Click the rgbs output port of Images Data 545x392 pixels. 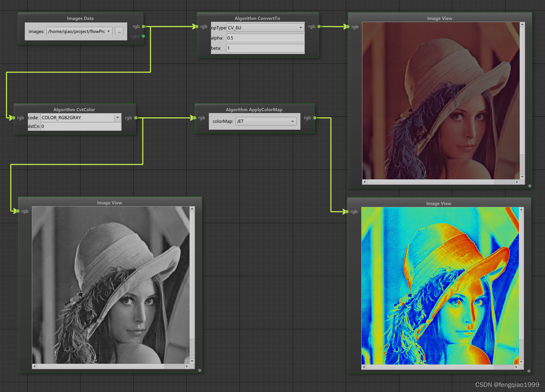click(x=143, y=36)
